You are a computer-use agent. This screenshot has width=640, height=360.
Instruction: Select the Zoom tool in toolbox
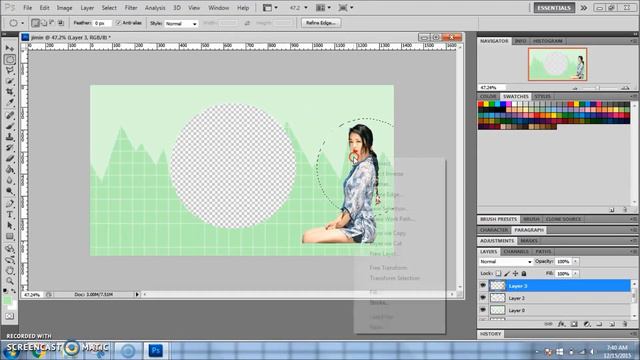pyautogui.click(x=10, y=281)
